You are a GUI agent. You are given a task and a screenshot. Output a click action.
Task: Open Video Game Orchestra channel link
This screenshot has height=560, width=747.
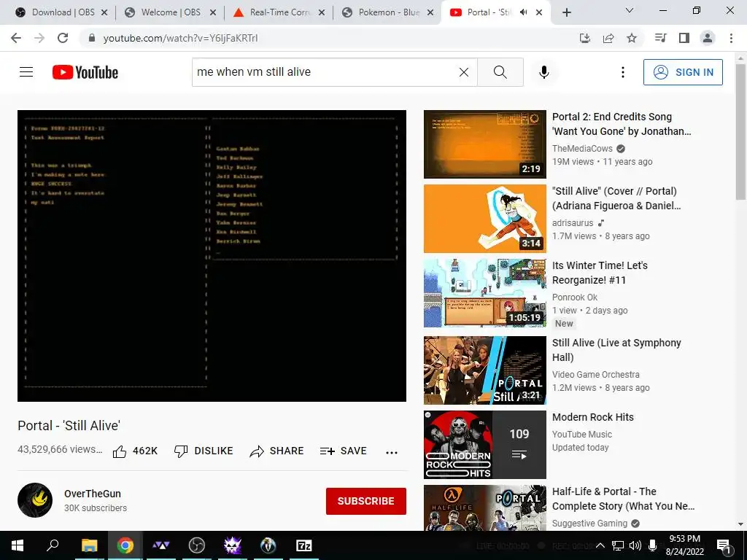pyautogui.click(x=595, y=375)
